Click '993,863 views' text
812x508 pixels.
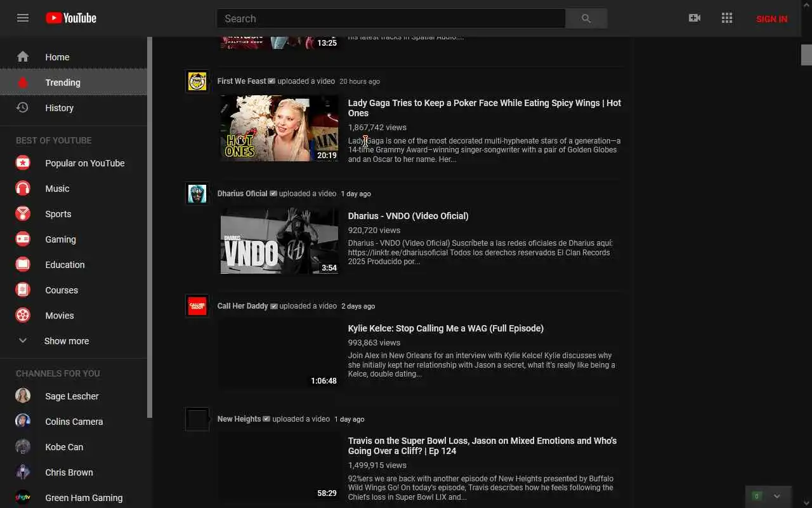[x=374, y=343]
